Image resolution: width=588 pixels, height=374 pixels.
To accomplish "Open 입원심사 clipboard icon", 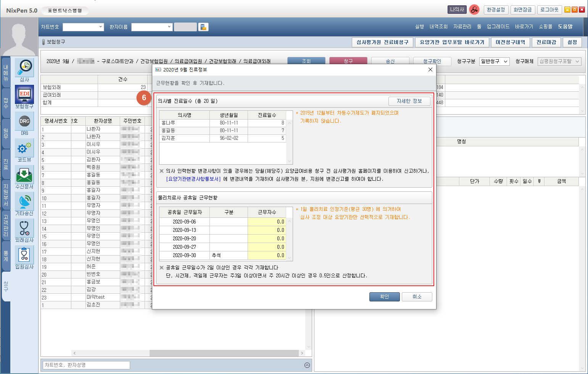I will [24, 255].
